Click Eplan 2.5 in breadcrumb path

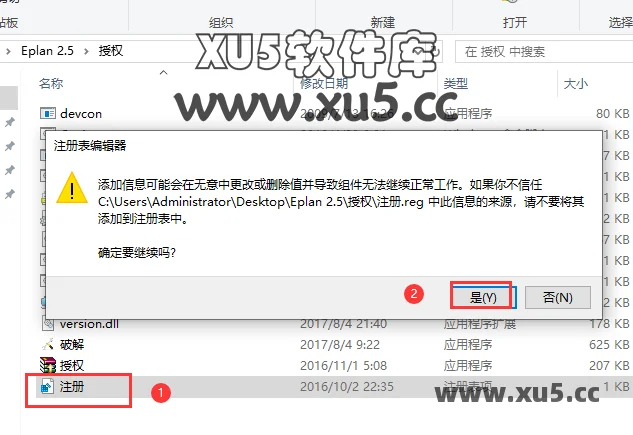click(47, 51)
